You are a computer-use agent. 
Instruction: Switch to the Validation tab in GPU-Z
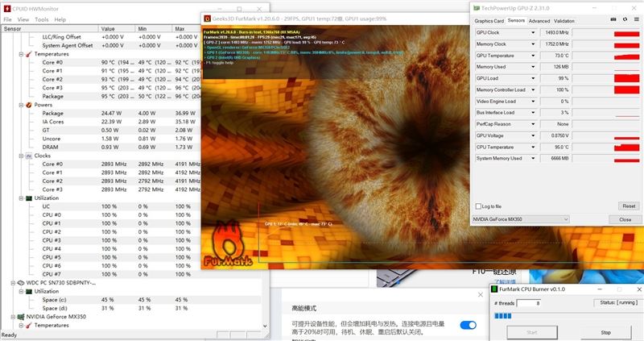(x=564, y=21)
